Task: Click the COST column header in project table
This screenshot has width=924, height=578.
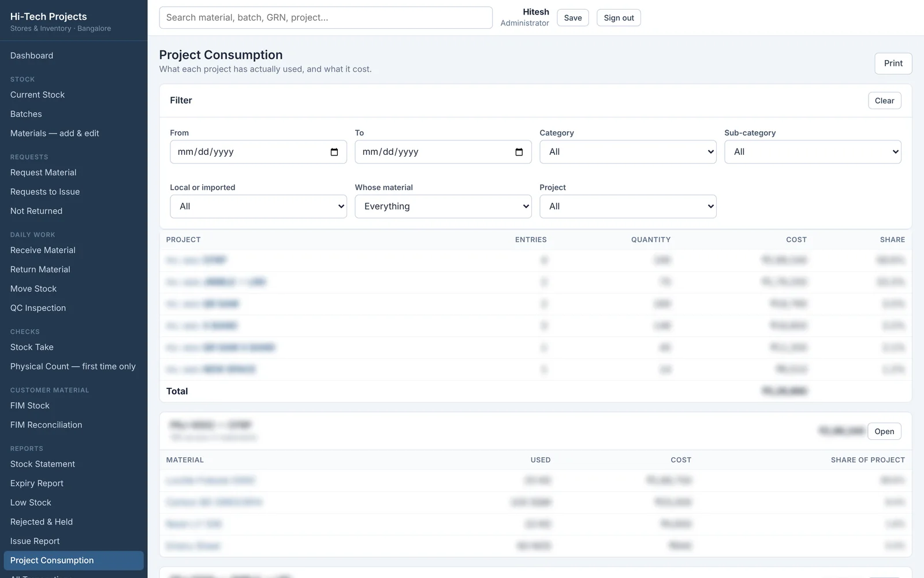Action: (796, 240)
